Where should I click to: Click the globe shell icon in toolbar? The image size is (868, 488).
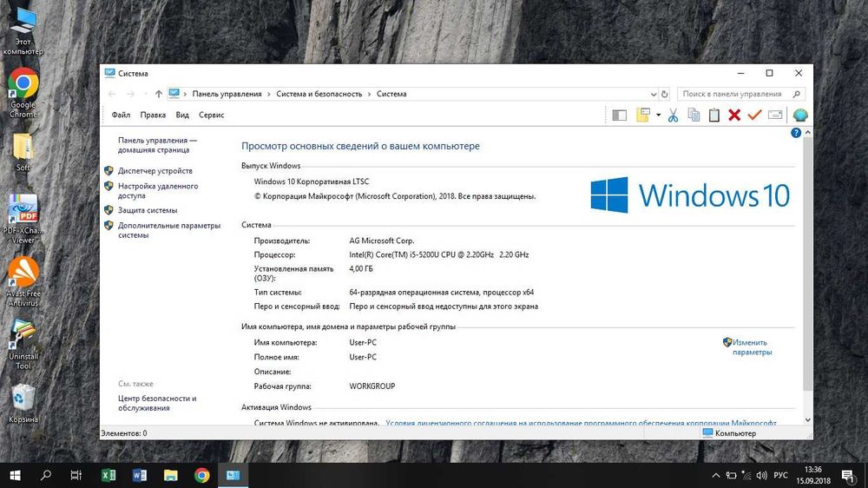800,115
